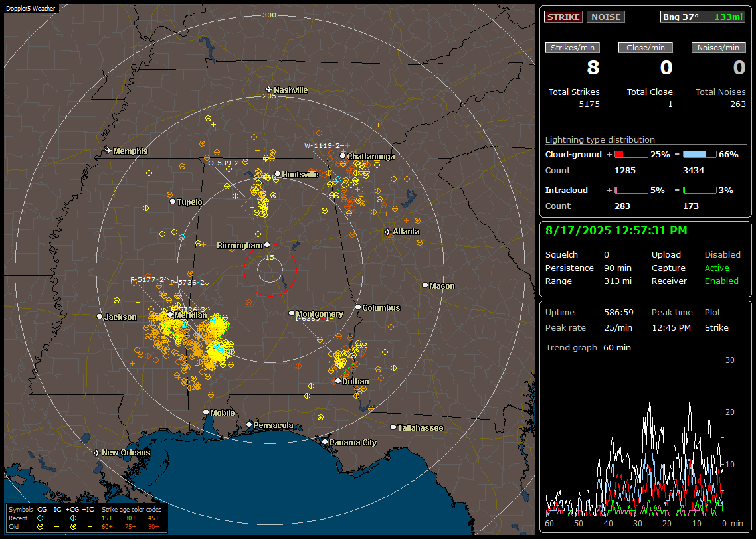Click the Trend graph 60 min value
This screenshot has height=539, width=756.
pos(617,348)
